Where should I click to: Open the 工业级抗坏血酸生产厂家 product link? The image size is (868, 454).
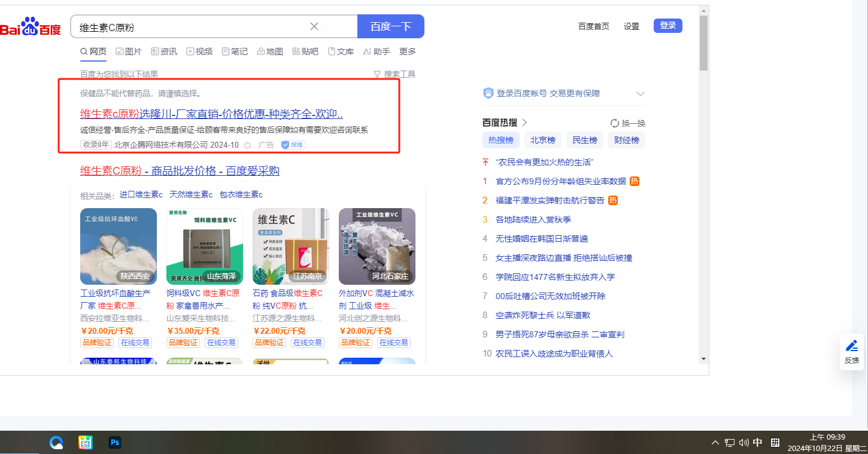coord(116,300)
